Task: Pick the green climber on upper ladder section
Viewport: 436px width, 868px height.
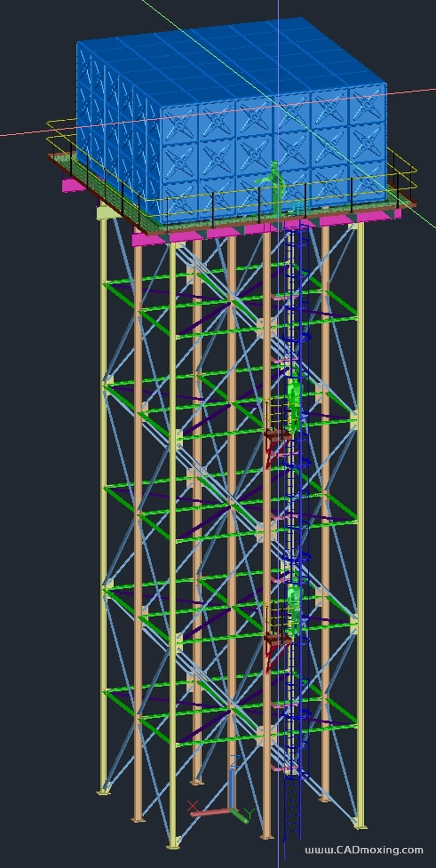Action: 294,403
